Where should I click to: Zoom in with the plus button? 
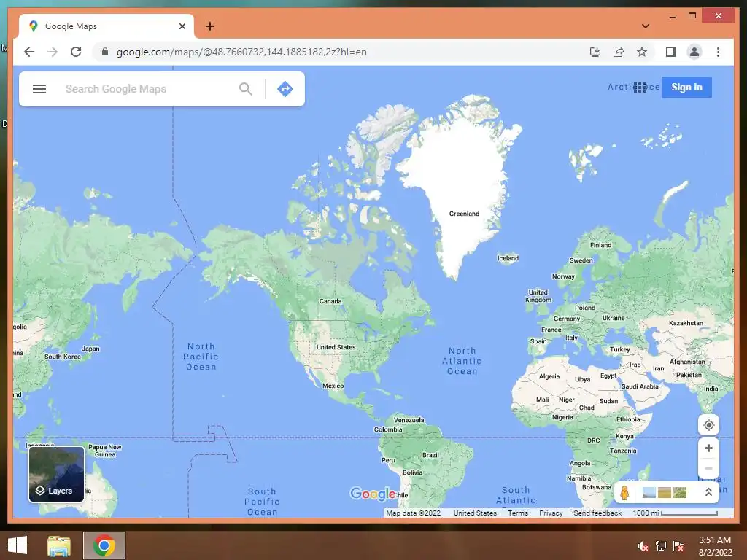click(x=708, y=448)
